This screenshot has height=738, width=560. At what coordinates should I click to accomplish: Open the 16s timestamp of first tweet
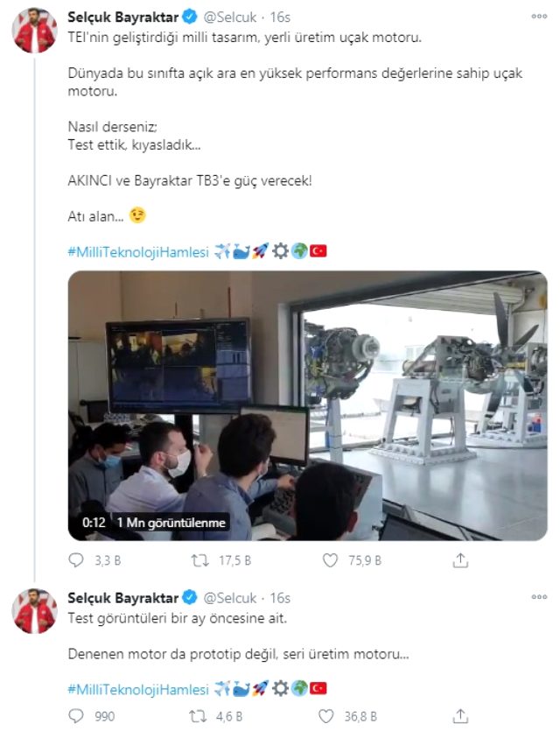tap(280, 17)
